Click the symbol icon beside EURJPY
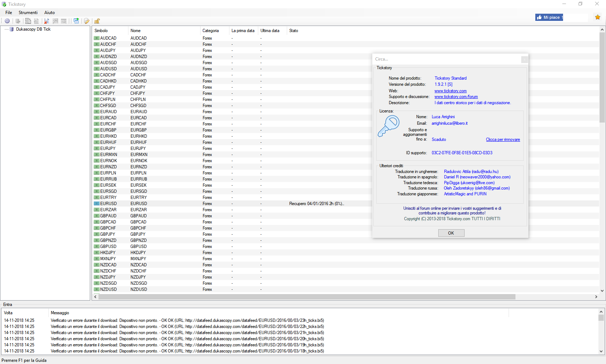 tap(97, 148)
